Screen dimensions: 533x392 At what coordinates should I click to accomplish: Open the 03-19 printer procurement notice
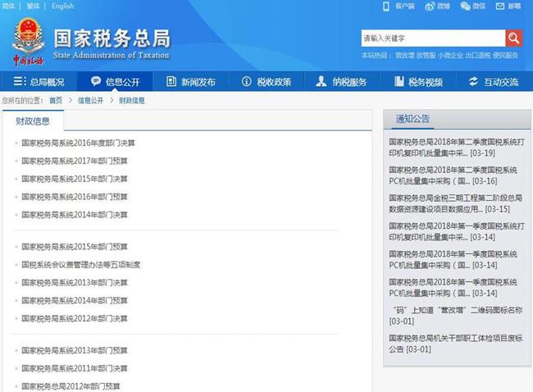(x=457, y=148)
